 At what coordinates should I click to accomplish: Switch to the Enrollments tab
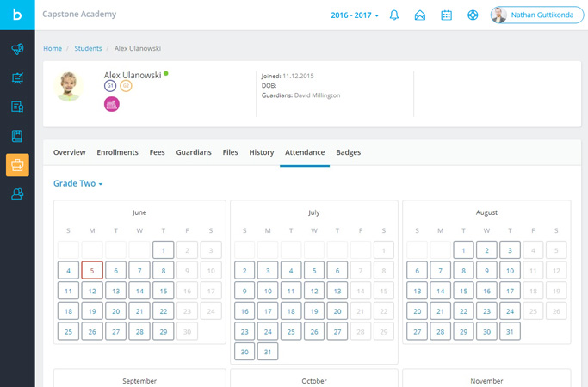click(117, 152)
